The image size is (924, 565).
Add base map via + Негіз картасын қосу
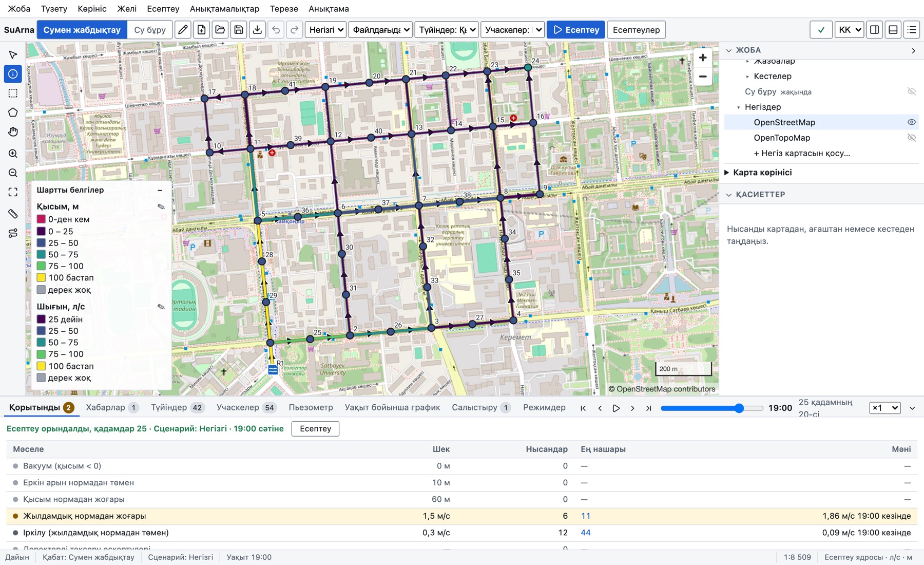tap(802, 153)
